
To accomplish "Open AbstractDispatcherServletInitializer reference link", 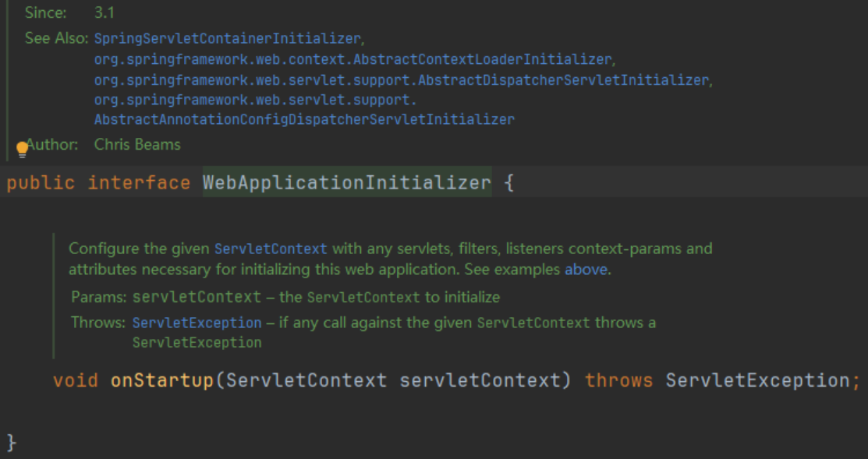I will tap(402, 80).
